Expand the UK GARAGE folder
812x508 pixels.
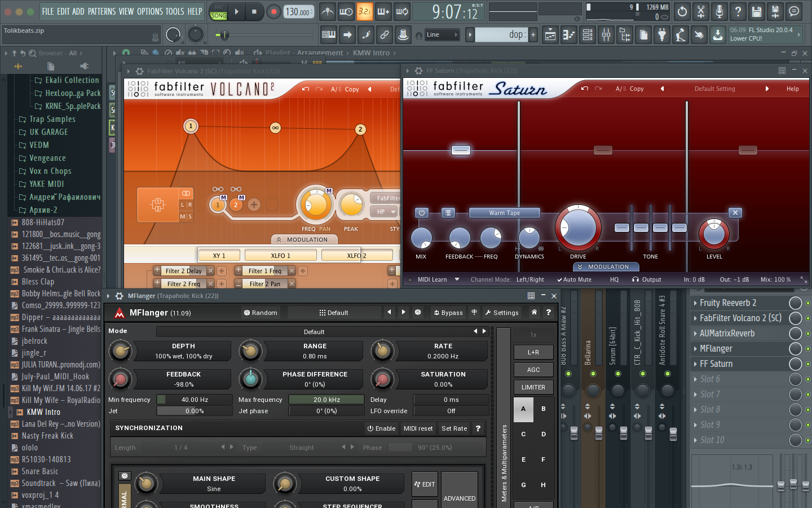[x=48, y=132]
